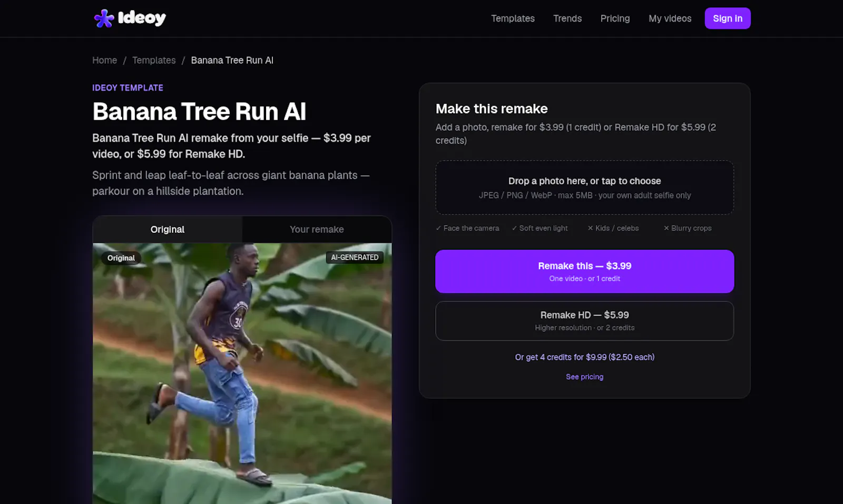Open the Trends nav item

coord(567,18)
